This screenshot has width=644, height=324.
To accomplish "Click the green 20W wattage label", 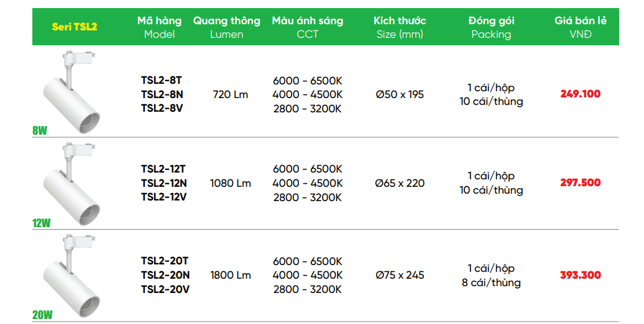I will tap(42, 315).
